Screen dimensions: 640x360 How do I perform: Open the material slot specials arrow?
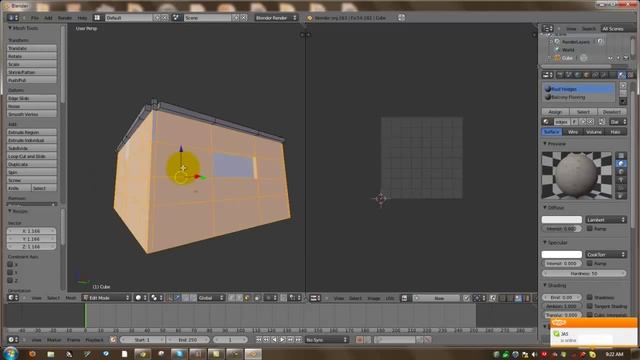click(x=623, y=101)
